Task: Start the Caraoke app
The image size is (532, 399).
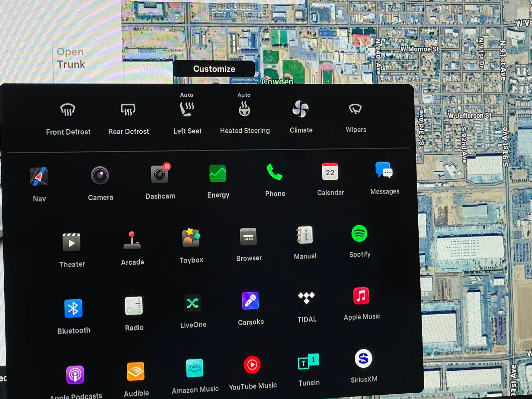Action: (x=250, y=301)
